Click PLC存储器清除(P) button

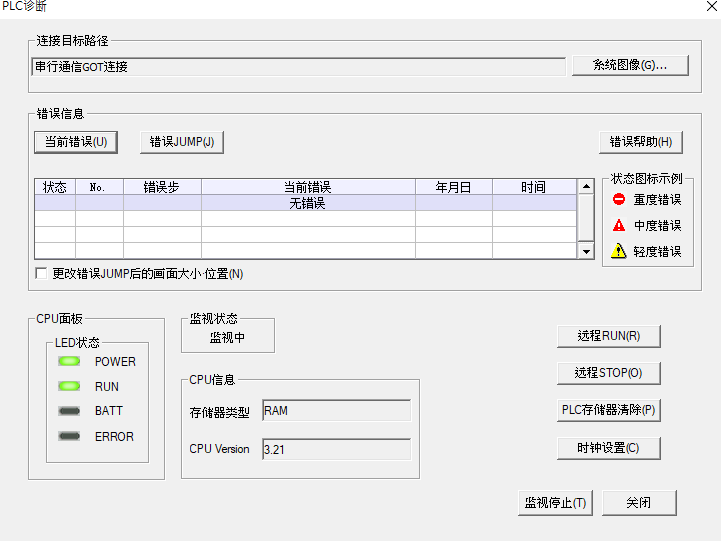(x=608, y=410)
